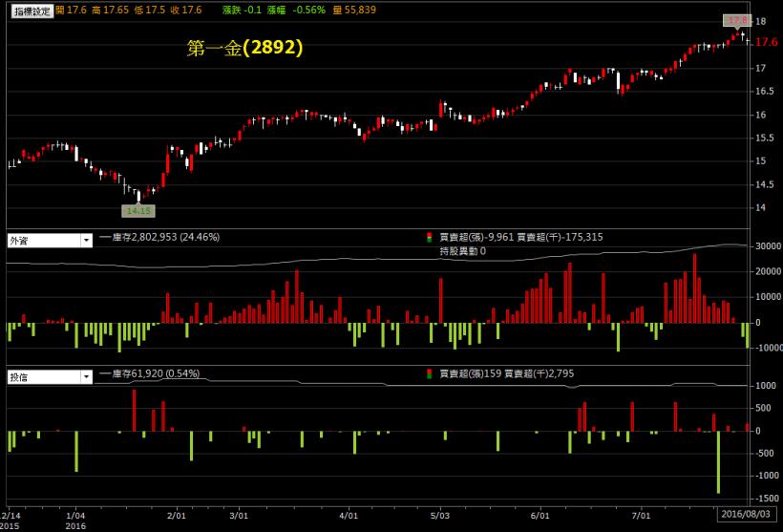Click the 15.5 price axis label
The image size is (783, 532).
point(764,138)
